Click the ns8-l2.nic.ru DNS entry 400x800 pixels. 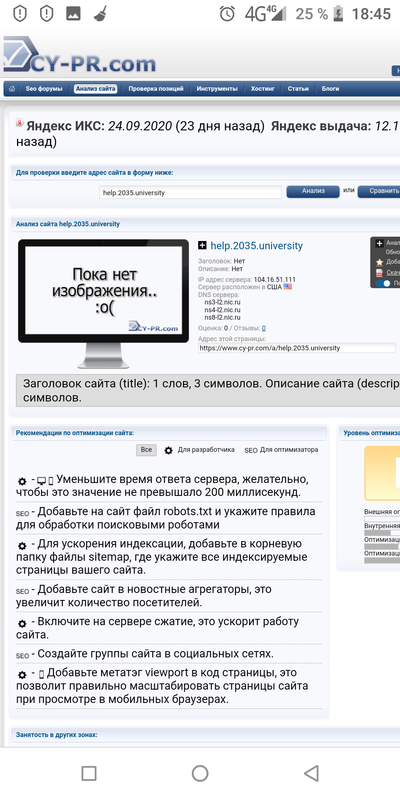tap(222, 317)
